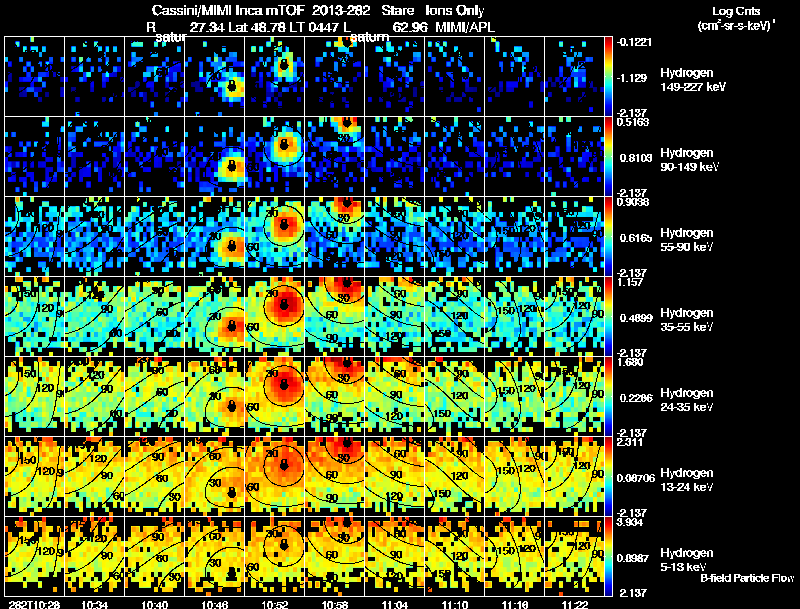Click the '11:04' time axis label
The height and width of the screenshot is (609, 800).
(x=395, y=604)
